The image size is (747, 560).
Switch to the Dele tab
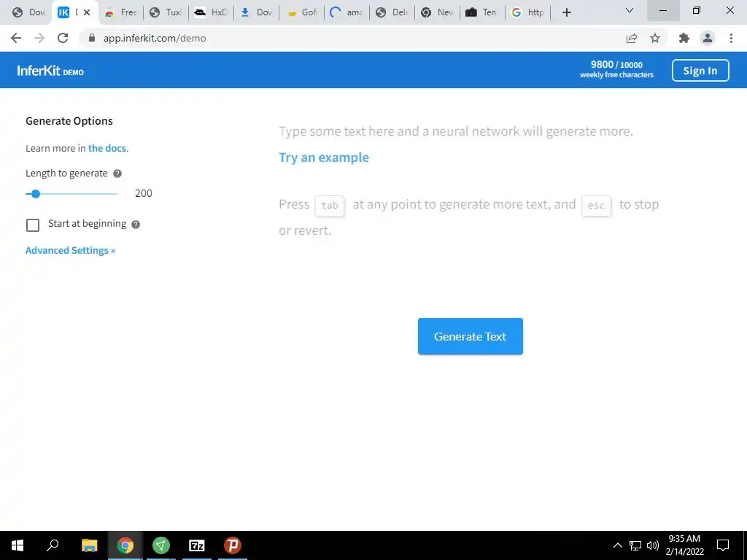click(392, 12)
